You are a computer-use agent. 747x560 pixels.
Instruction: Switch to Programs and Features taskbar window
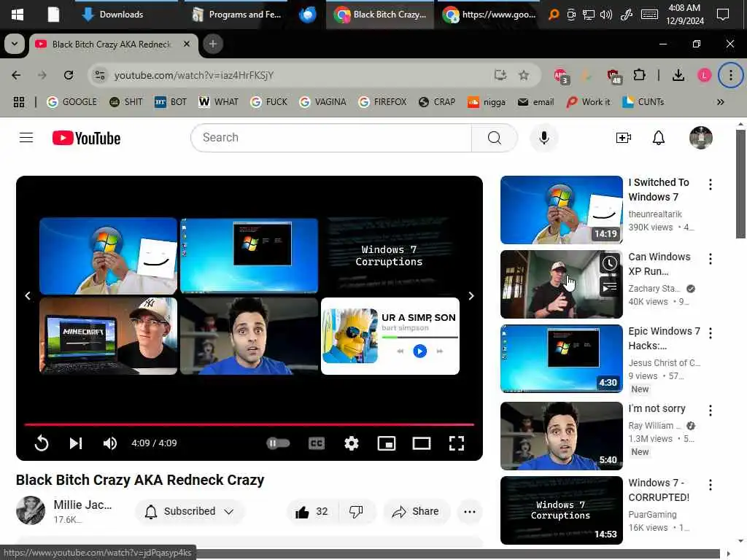236,15
